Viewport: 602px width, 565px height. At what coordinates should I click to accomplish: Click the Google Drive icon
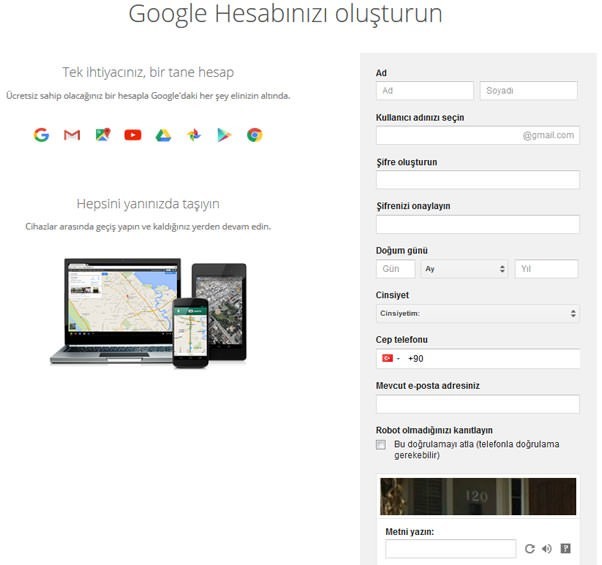[x=163, y=135]
